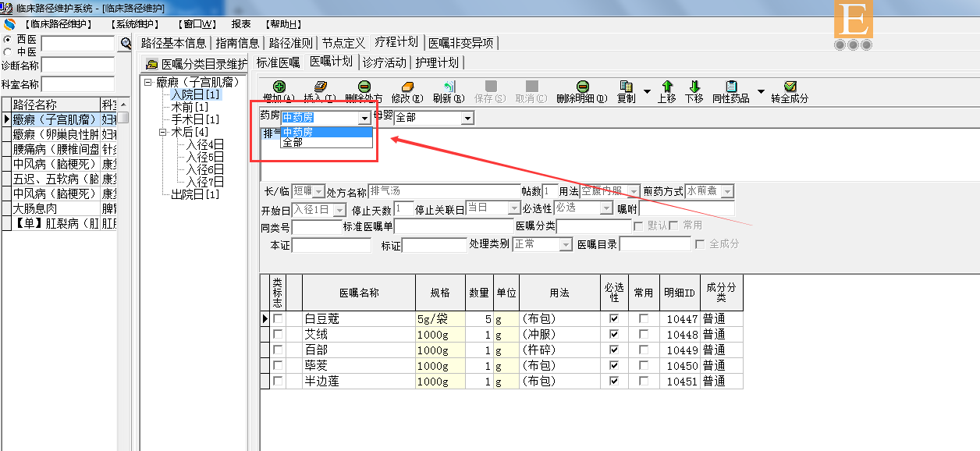This screenshot has height=451, width=980.
Task: Switch to the 路径基本信息 tab
Action: coord(173,43)
